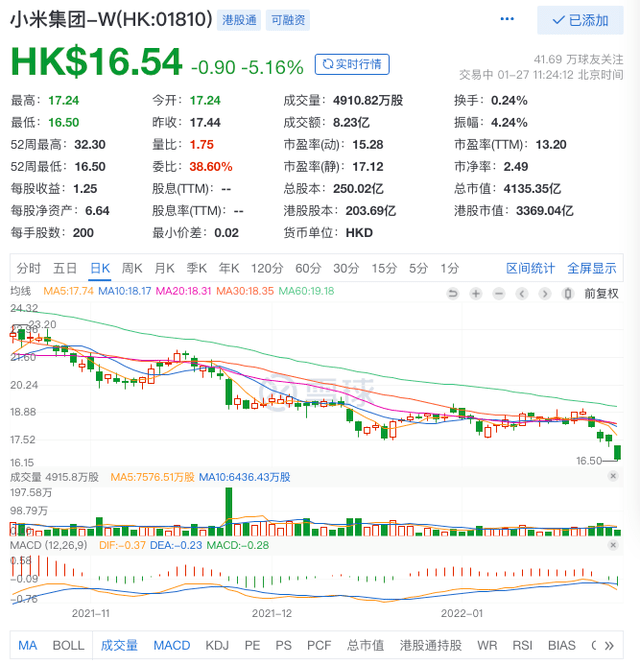Switch to the 30分 chart tab
The height and width of the screenshot is (665, 640).
346,268
